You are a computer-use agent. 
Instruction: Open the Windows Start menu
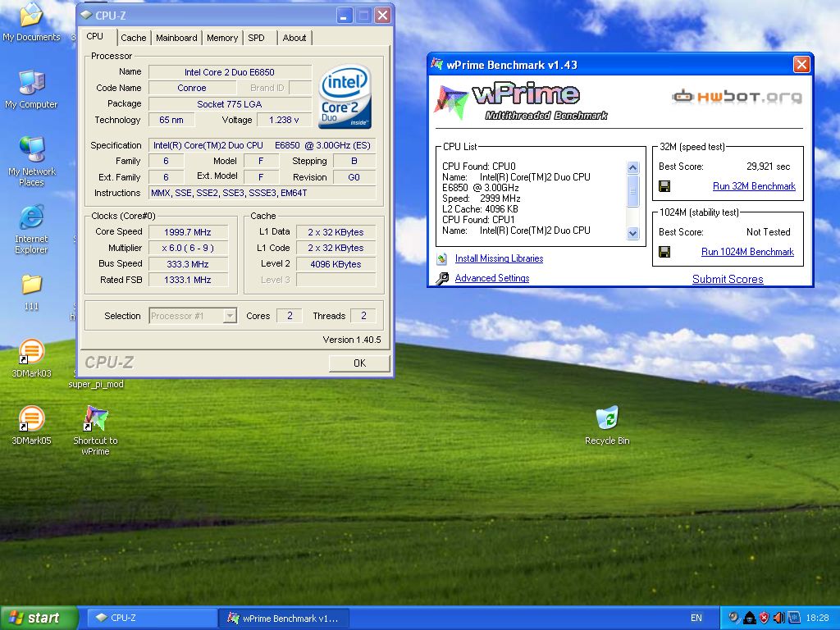coord(39,618)
